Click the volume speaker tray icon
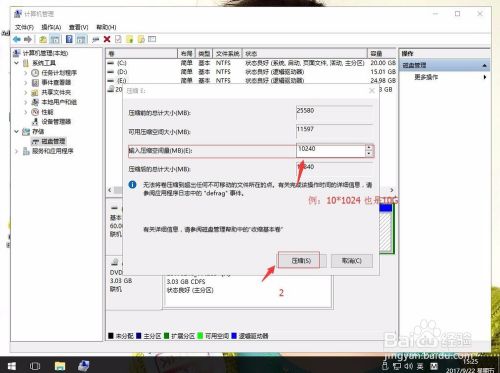This screenshot has height=373, width=500. (x=408, y=366)
